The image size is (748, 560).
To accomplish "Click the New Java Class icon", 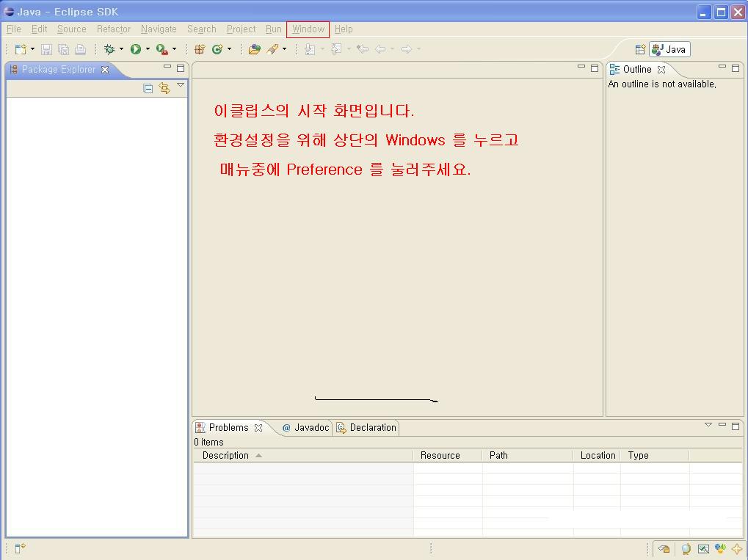I will [x=217, y=49].
